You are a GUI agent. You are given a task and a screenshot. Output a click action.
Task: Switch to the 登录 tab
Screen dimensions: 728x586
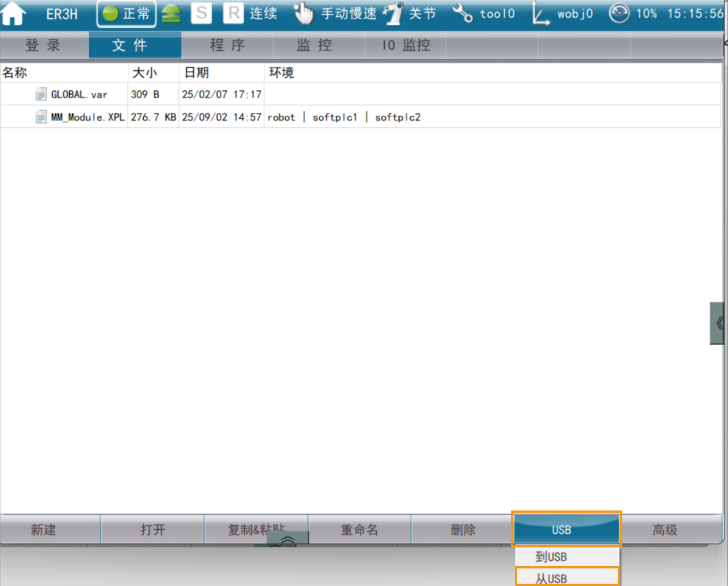click(x=44, y=45)
